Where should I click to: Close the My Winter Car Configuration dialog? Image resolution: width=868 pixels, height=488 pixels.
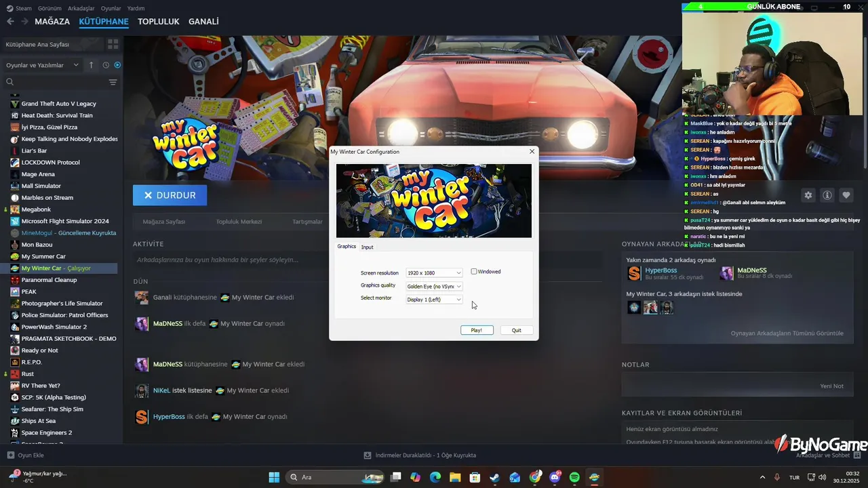click(532, 152)
